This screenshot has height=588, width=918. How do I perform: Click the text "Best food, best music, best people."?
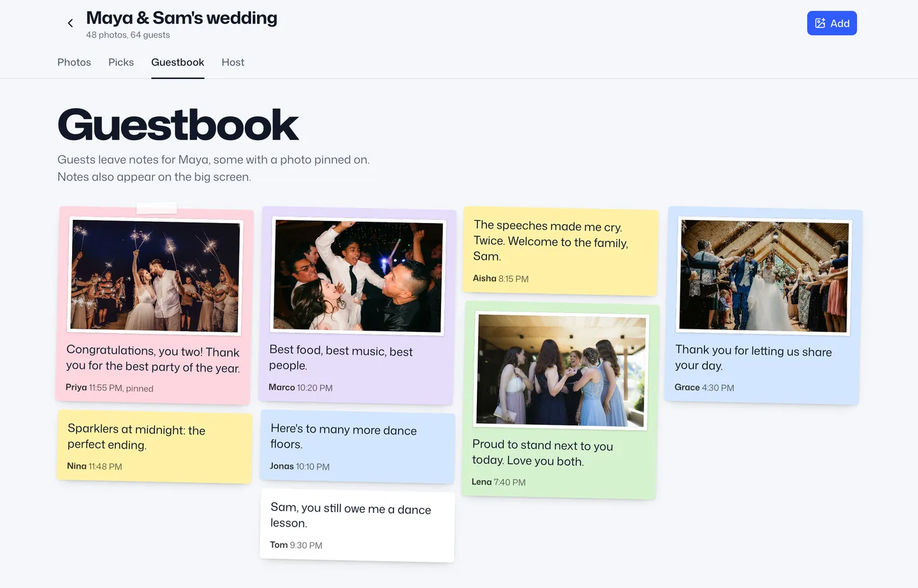341,357
